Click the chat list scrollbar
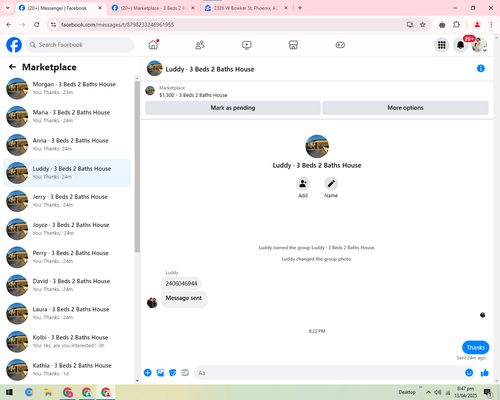The image size is (500, 400). pyautogui.click(x=137, y=167)
